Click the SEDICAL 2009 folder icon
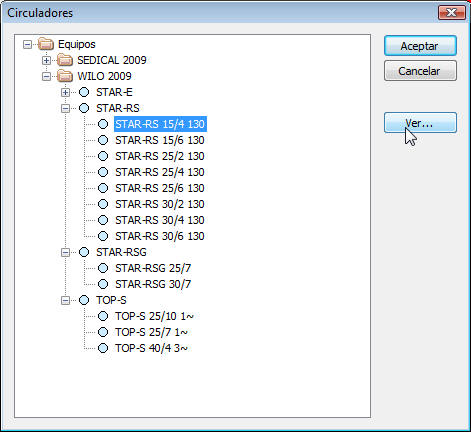This screenshot has width=471, height=432. pos(65,60)
